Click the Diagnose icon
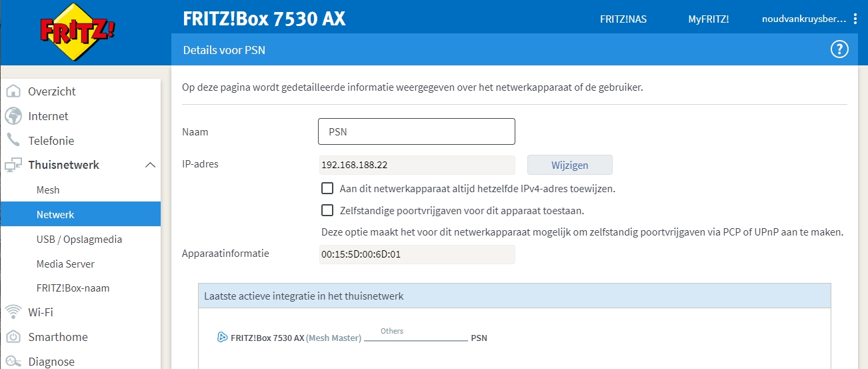Image resolution: width=868 pixels, height=369 pixels. click(13, 362)
